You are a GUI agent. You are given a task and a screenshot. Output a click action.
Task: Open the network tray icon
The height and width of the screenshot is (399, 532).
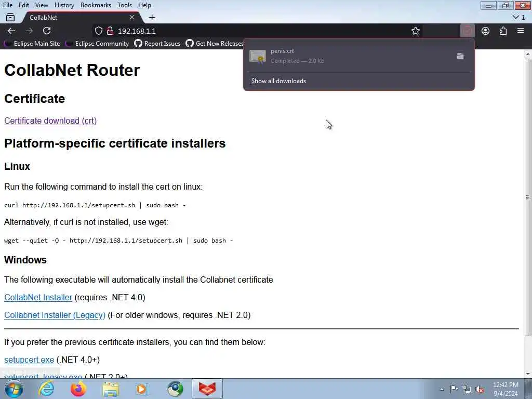click(x=467, y=389)
